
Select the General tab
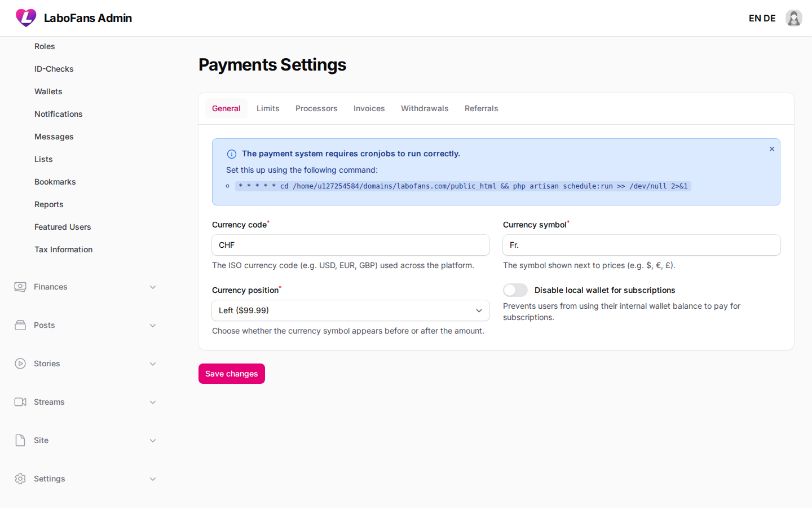pyautogui.click(x=226, y=108)
